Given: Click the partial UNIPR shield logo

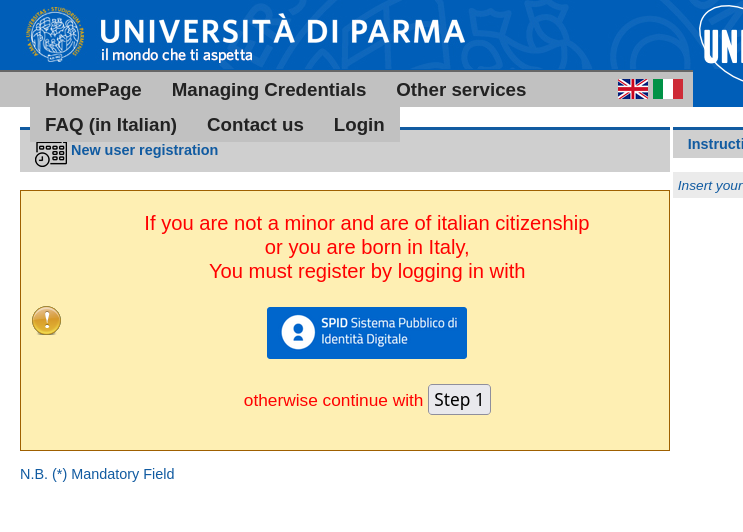Looking at the screenshot, I should 722,45.
